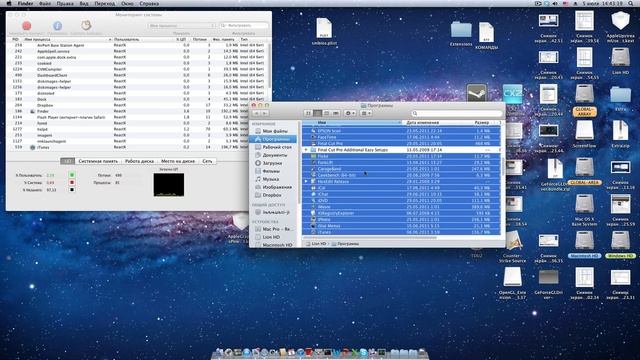Switch Finder to column view

(327, 113)
